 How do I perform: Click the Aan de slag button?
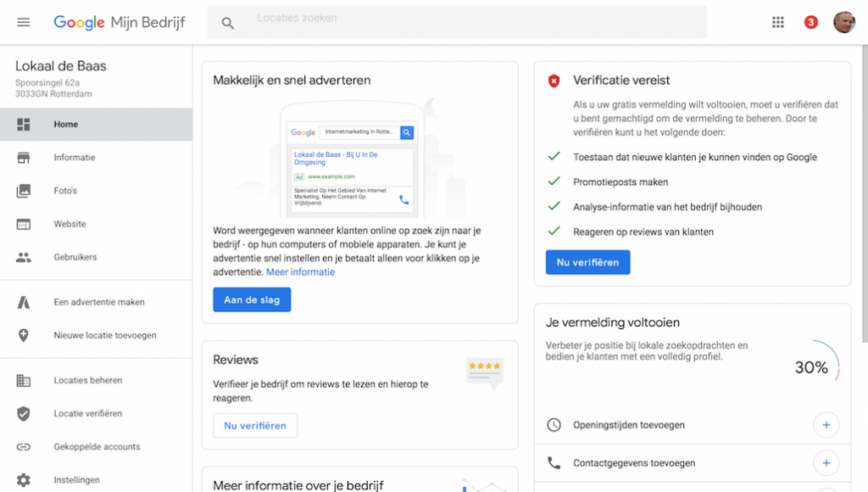click(252, 299)
